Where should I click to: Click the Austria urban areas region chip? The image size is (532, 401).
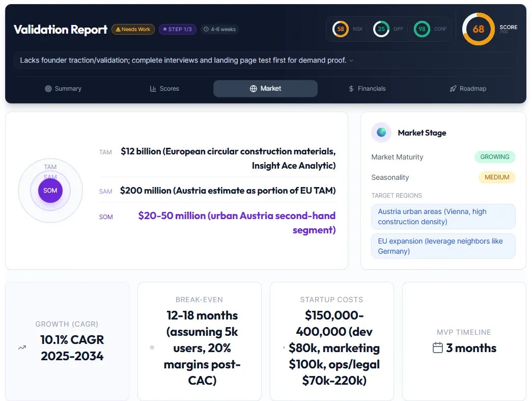[x=443, y=216]
